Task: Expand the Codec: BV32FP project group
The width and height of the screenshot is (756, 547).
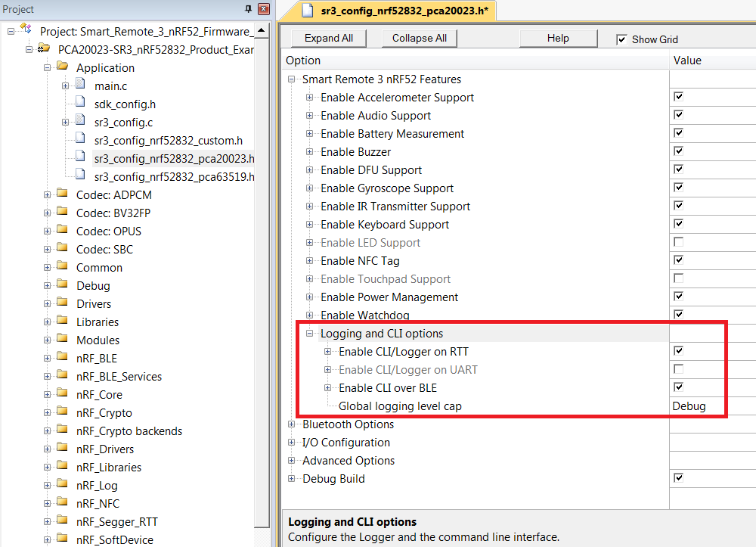Action: pos(47,213)
